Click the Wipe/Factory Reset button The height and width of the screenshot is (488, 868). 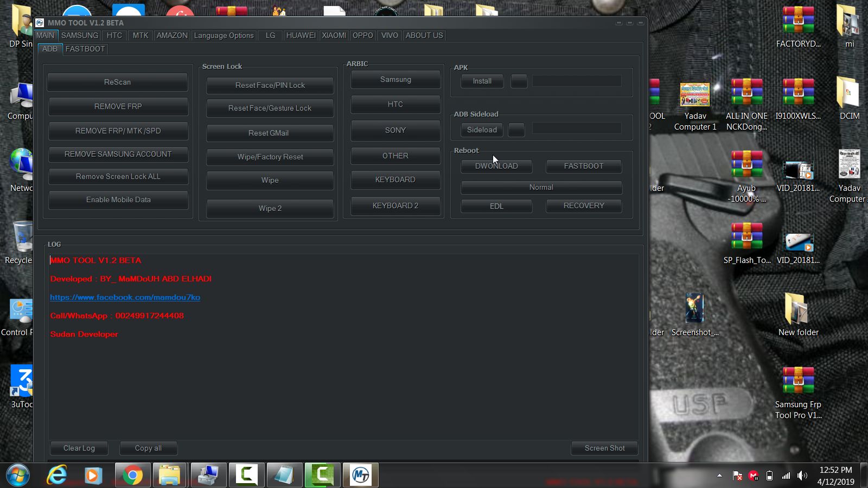coord(270,157)
